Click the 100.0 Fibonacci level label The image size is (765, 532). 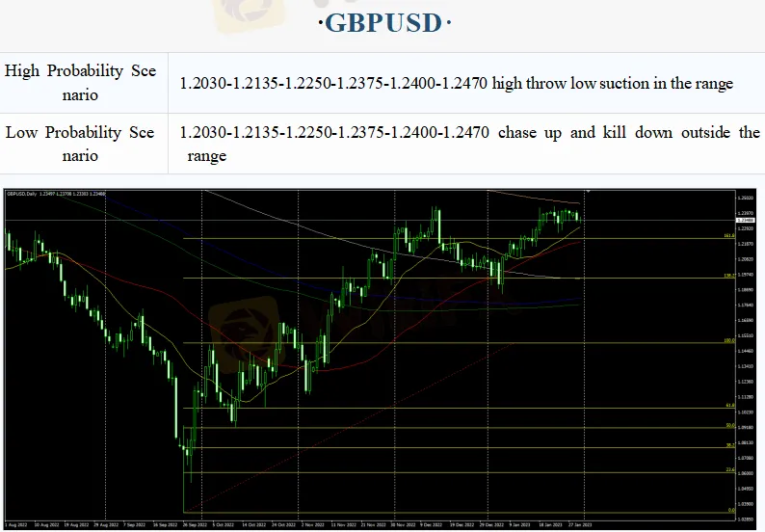729,341
